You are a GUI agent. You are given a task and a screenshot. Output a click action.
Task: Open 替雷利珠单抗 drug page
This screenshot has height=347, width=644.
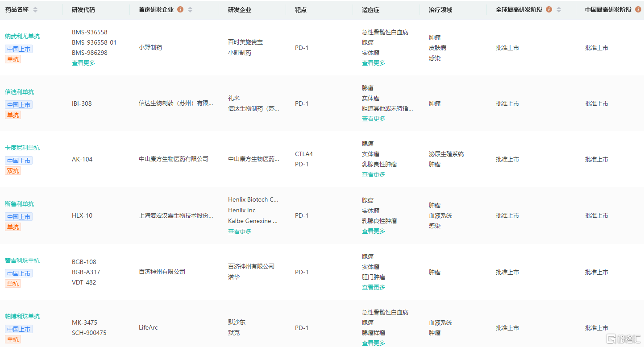click(22, 260)
